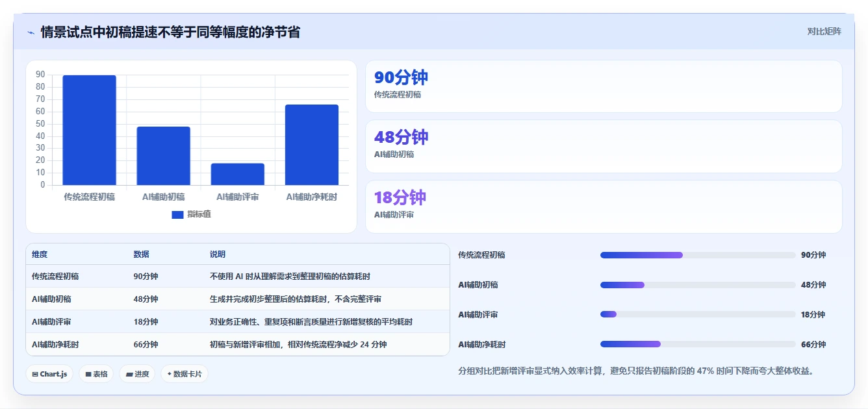Click the footnote text starting 分组对比
This screenshot has width=868, height=409.
click(636, 371)
